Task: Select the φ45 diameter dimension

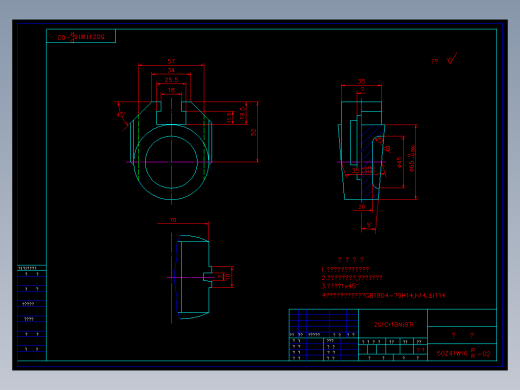Action: (399, 162)
